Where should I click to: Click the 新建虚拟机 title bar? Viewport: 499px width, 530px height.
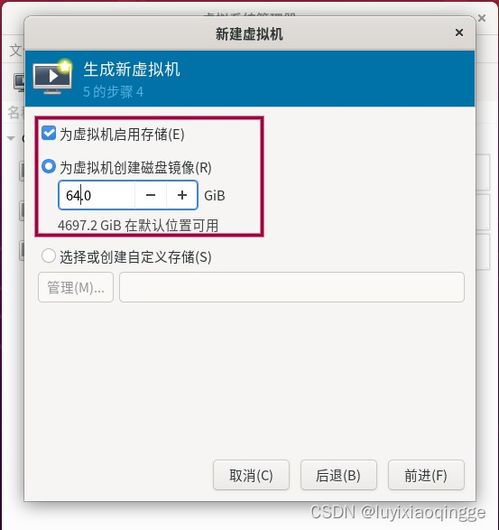[250, 33]
